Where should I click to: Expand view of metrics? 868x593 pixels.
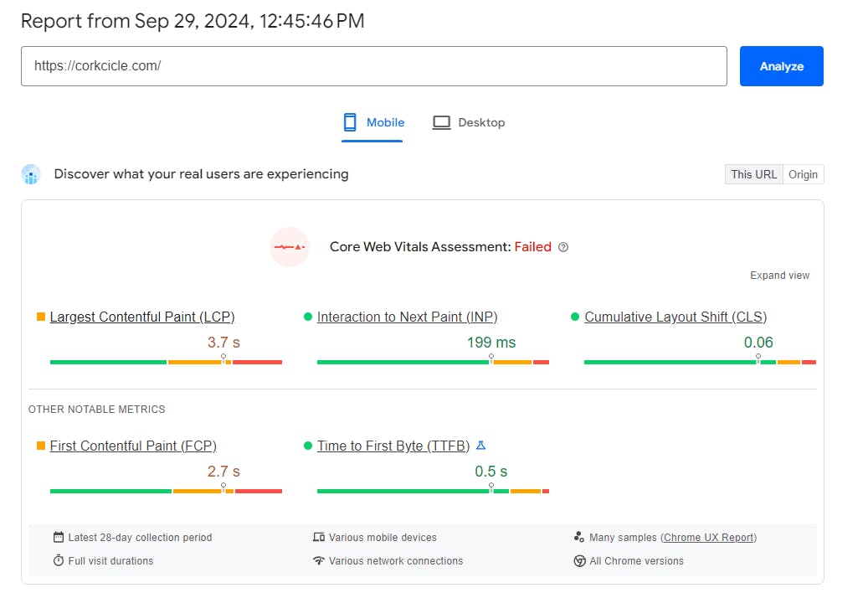[779, 276]
